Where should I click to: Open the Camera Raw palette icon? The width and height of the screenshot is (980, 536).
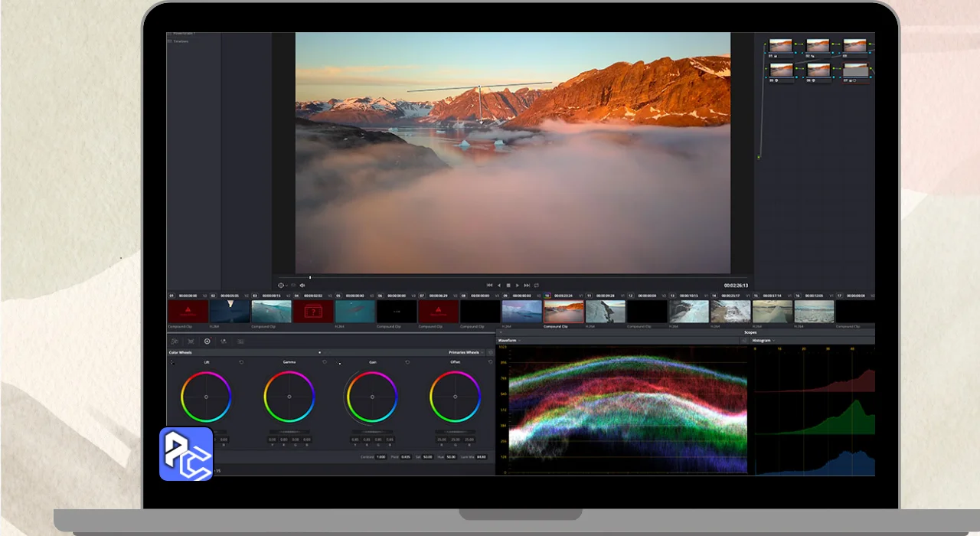(175, 342)
